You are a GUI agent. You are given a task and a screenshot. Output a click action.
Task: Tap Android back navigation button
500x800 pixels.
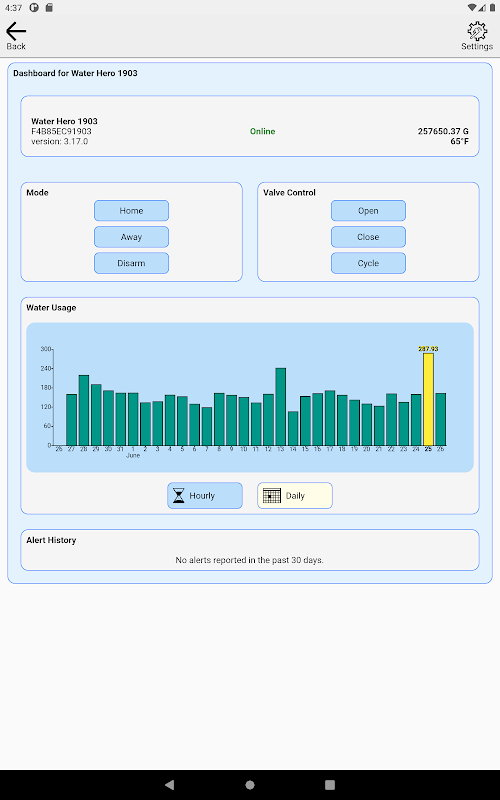point(170,785)
